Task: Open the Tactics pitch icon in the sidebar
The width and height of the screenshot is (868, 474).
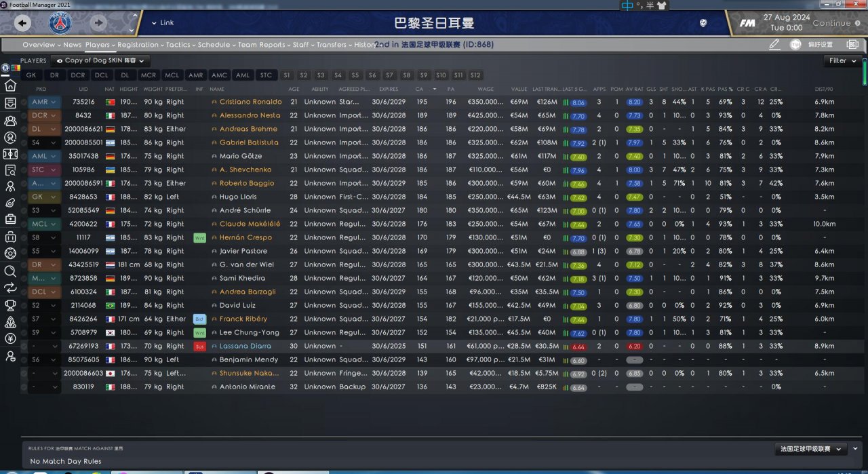Action: pos(10,153)
